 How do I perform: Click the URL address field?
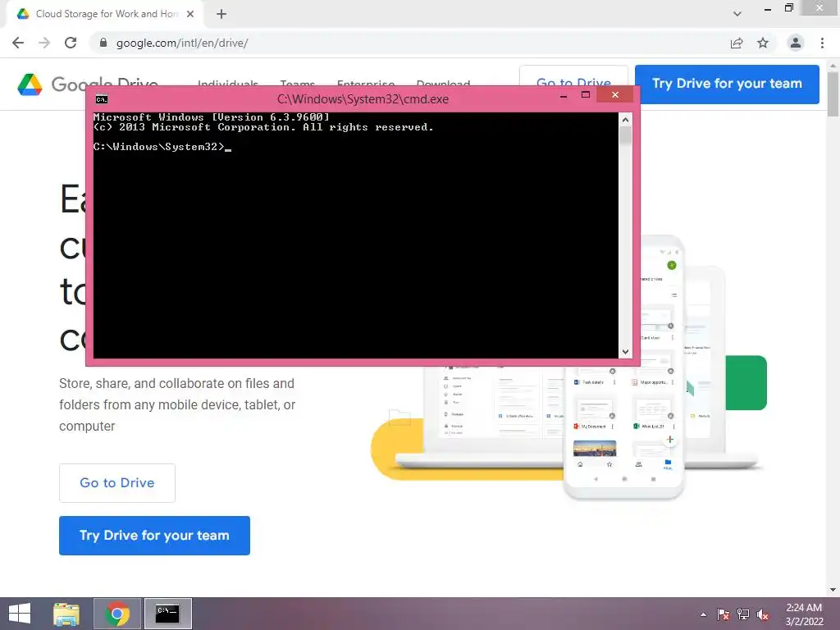click(x=407, y=43)
